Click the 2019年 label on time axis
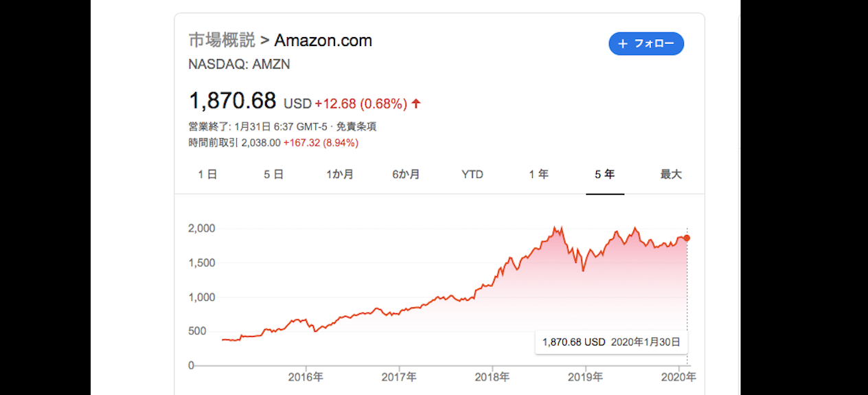Viewport: 868px width, 395px height. pos(586,377)
